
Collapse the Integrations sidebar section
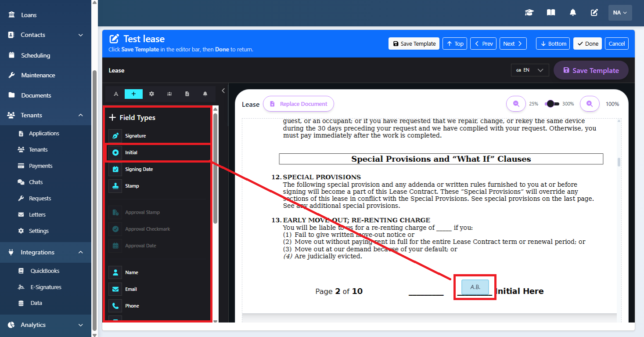point(46,252)
